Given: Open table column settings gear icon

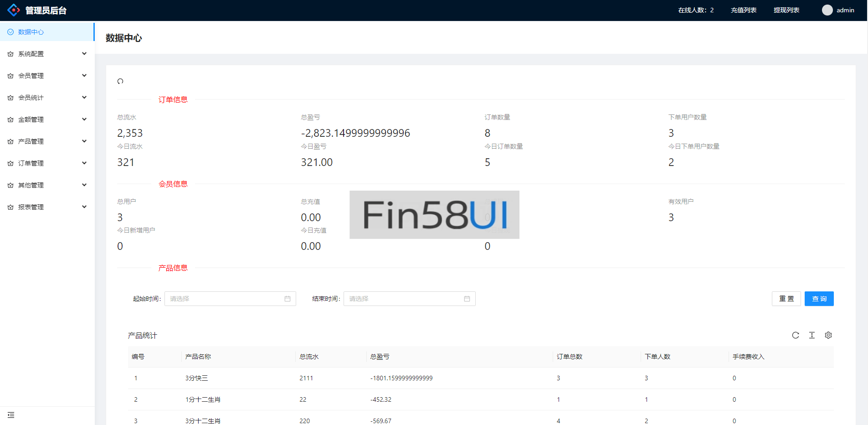Looking at the screenshot, I should pyautogui.click(x=828, y=335).
